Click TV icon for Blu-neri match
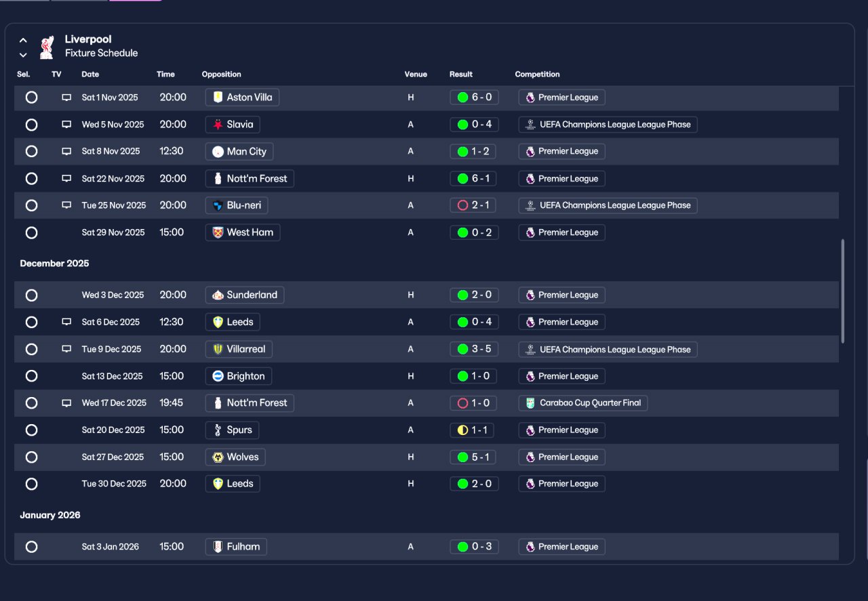868x601 pixels. tap(66, 205)
